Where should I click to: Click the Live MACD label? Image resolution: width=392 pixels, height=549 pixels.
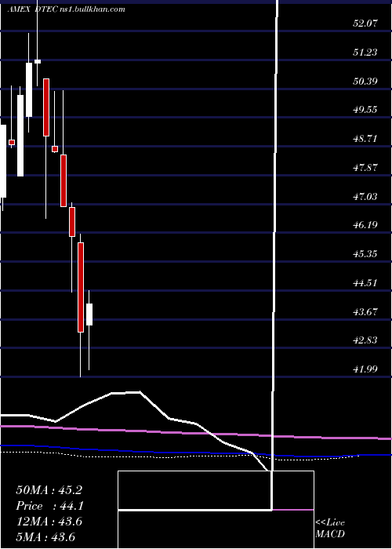330,529
